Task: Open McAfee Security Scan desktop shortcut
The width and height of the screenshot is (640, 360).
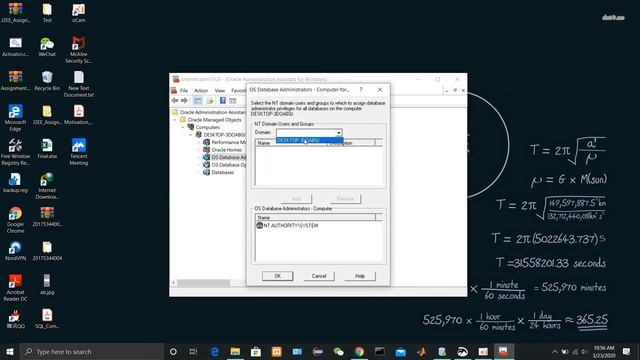Action: click(x=78, y=49)
